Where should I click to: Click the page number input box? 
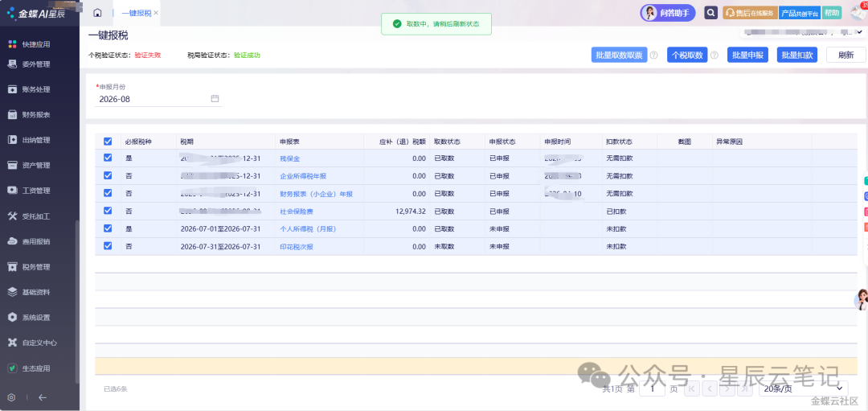pyautogui.click(x=652, y=388)
